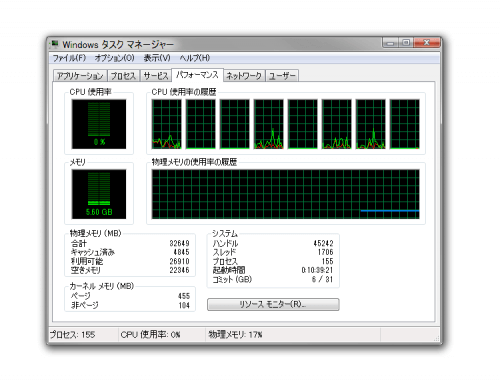Open the ファイル(F) menu
Image resolution: width=500 pixels, height=383 pixels.
(69, 58)
